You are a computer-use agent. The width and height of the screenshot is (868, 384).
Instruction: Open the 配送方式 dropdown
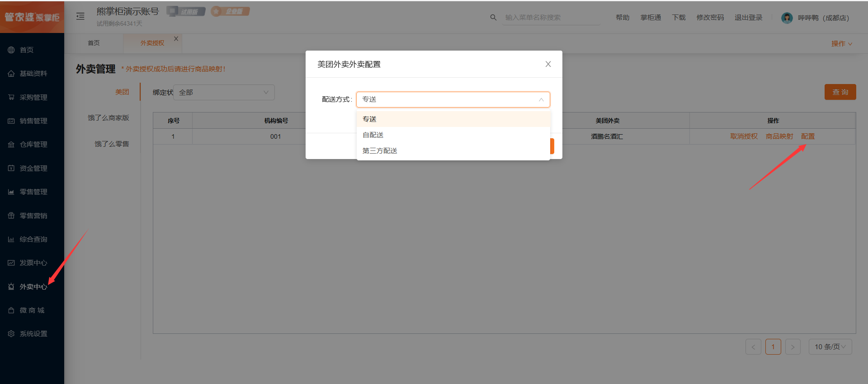(x=453, y=99)
